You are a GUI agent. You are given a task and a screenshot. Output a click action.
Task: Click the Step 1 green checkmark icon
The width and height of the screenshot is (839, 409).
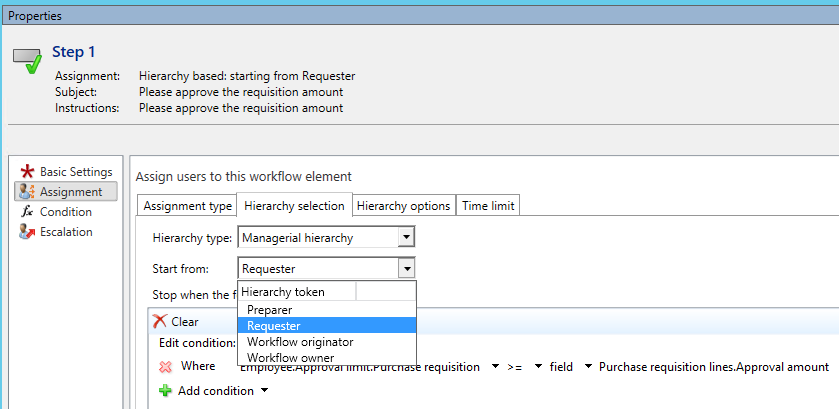(x=28, y=62)
